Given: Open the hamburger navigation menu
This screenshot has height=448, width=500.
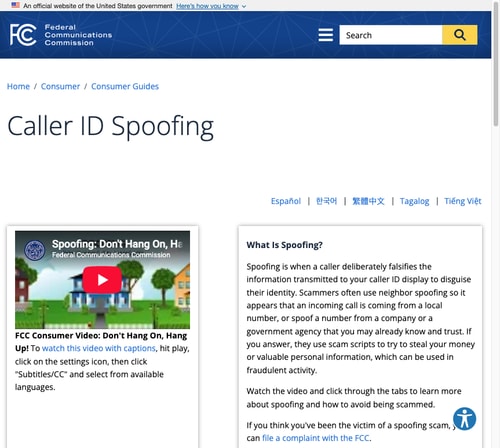Looking at the screenshot, I should click(x=325, y=35).
